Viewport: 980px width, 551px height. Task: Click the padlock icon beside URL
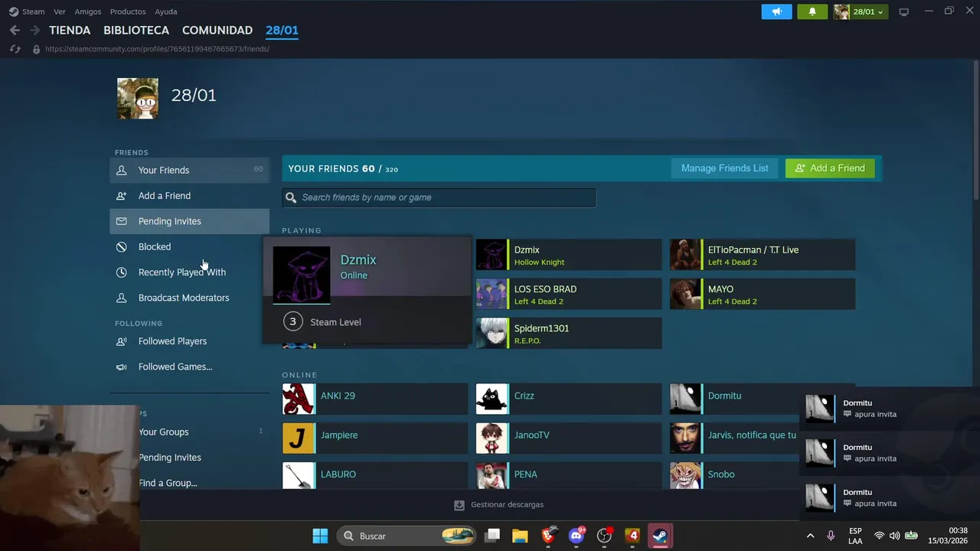pyautogui.click(x=36, y=49)
